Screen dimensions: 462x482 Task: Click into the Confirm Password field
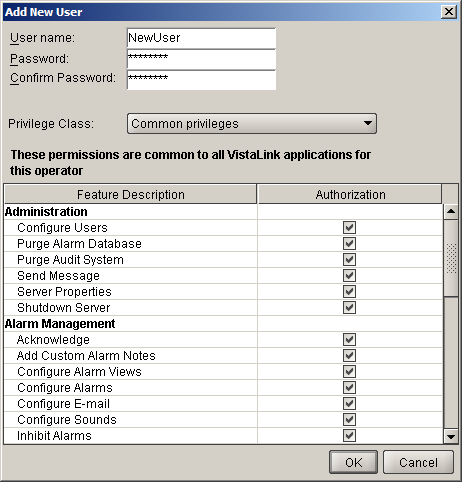201,80
